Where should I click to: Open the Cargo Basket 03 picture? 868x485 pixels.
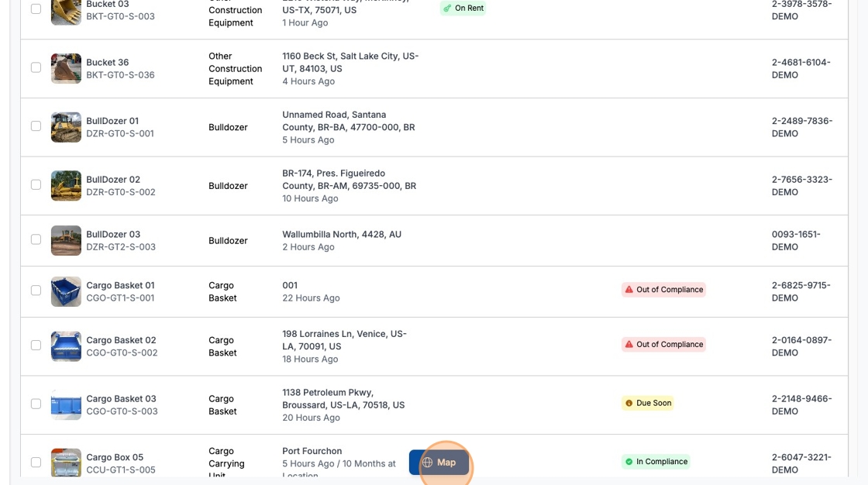click(x=66, y=404)
